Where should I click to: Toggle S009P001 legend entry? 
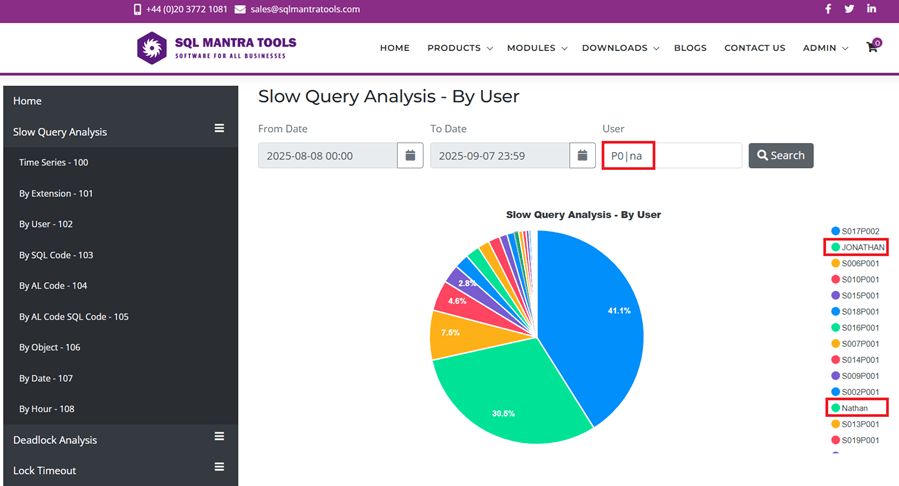click(855, 376)
